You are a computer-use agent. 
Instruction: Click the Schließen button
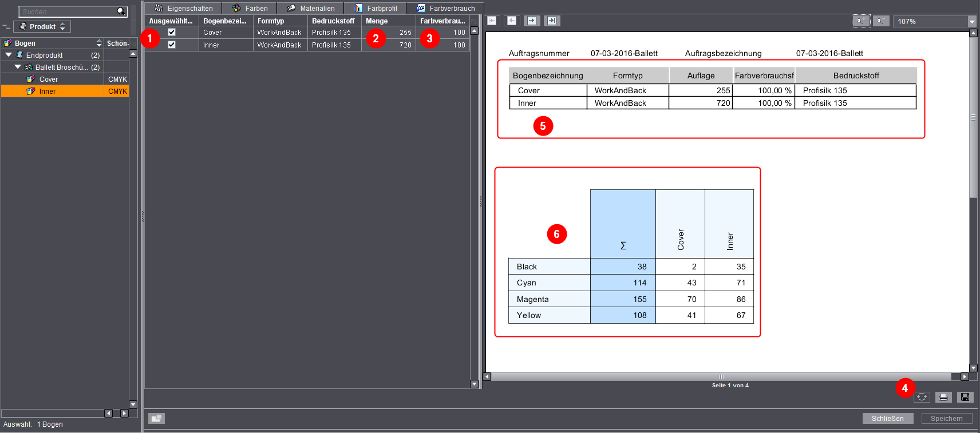pyautogui.click(x=887, y=418)
